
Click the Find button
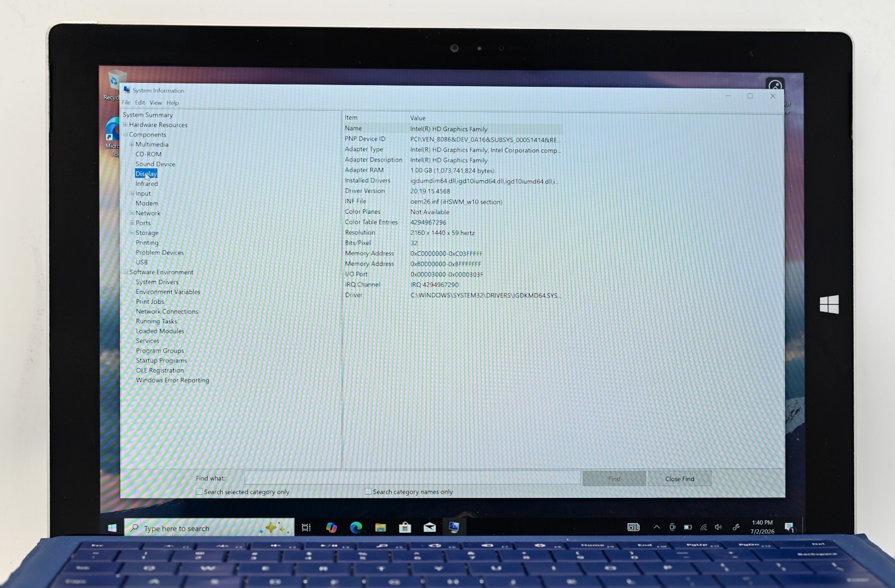(x=614, y=479)
